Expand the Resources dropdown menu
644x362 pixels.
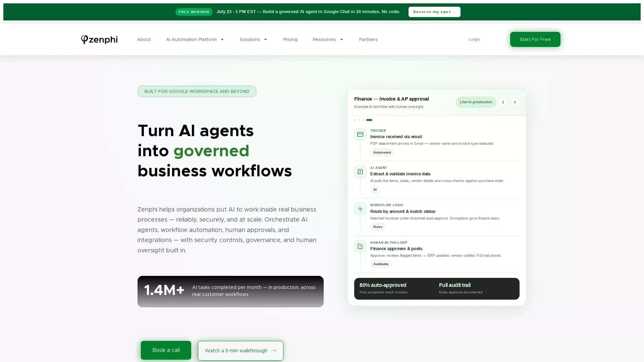point(328,40)
